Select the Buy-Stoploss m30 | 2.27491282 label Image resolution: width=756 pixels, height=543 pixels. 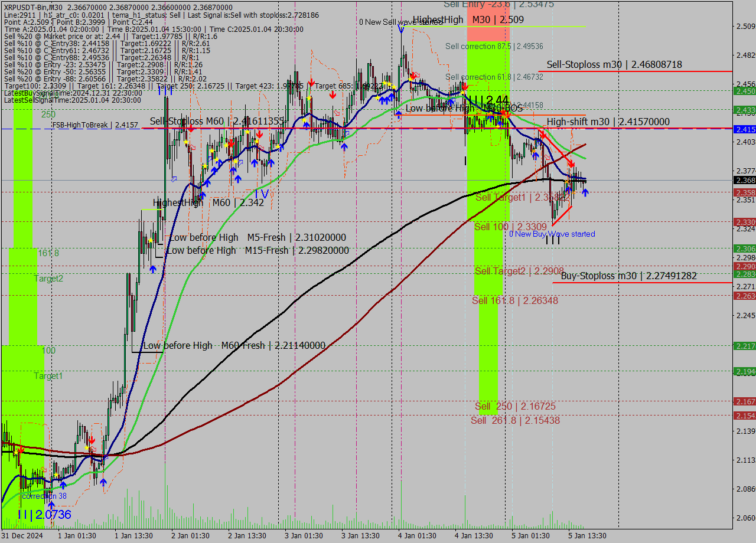[629, 276]
